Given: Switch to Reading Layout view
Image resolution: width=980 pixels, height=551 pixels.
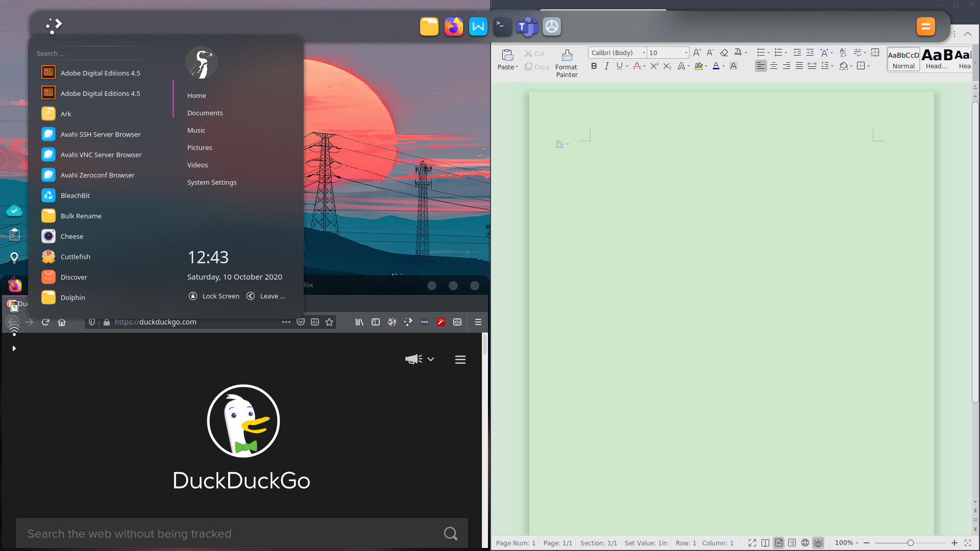Looking at the screenshot, I should click(x=765, y=543).
